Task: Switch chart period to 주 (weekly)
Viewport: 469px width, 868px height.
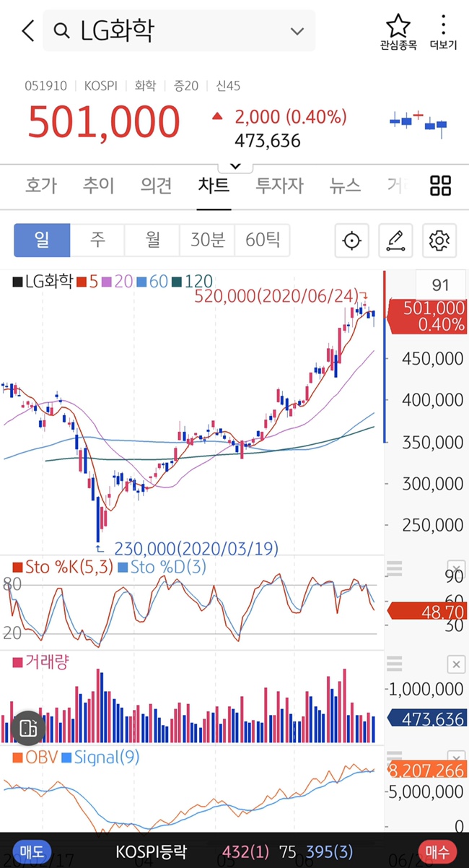Action: coord(97,240)
